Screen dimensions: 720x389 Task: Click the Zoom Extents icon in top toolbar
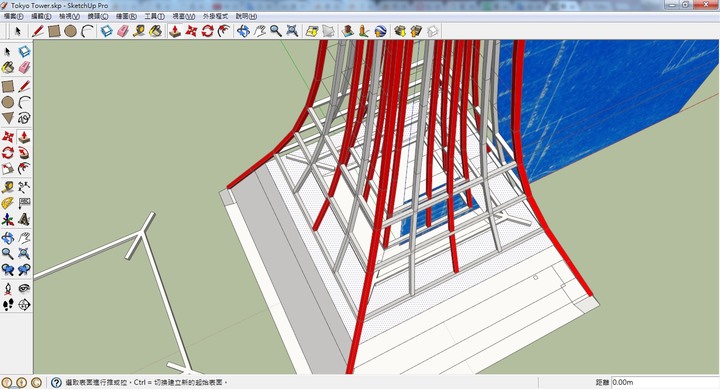292,31
